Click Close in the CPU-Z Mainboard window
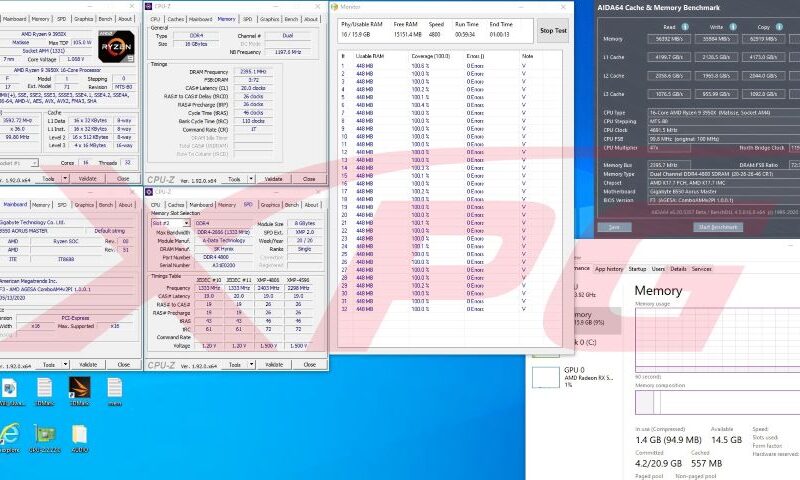The image size is (800, 480). point(123,365)
